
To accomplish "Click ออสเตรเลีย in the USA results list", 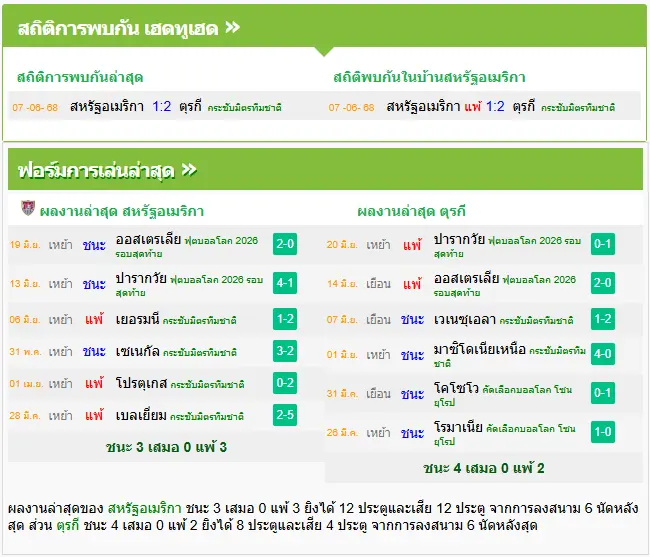I will [x=148, y=240].
